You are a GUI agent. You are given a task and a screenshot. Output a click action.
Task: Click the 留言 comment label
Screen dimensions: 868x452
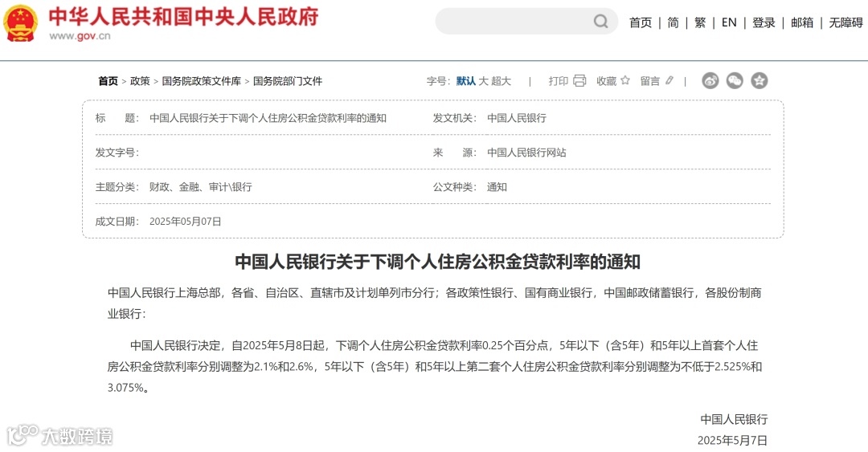pos(650,81)
